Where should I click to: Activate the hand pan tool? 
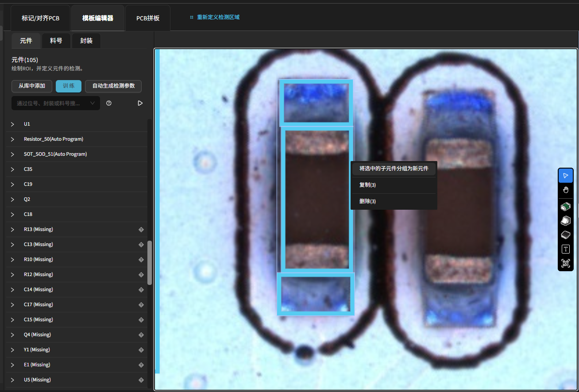coord(565,190)
